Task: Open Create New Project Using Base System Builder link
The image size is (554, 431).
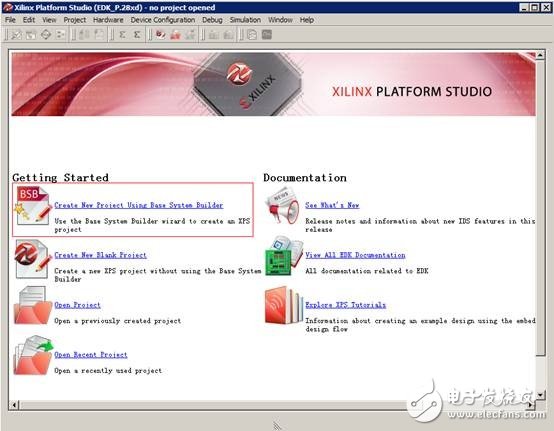Action: coord(138,205)
